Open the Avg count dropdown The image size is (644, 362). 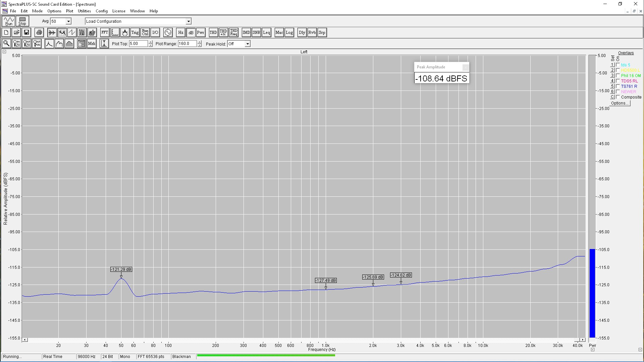tap(68, 21)
